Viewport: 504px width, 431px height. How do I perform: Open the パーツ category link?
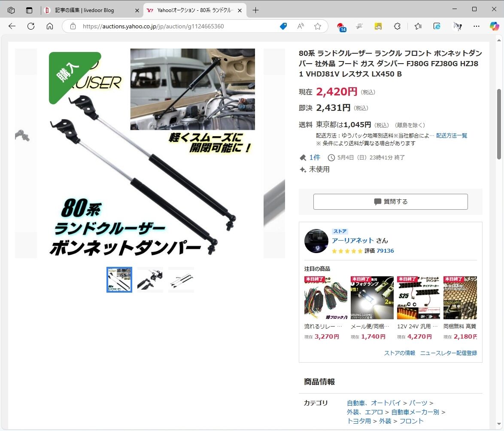click(418, 403)
